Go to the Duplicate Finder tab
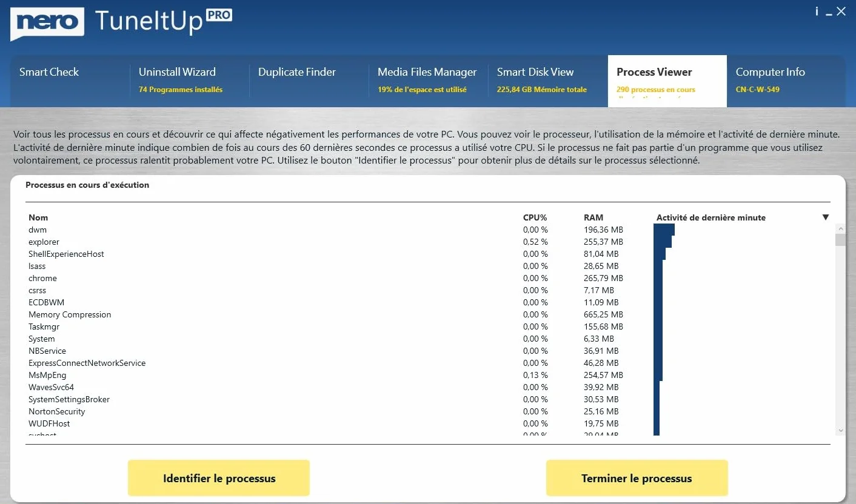The width and height of the screenshot is (856, 504). click(x=309, y=81)
